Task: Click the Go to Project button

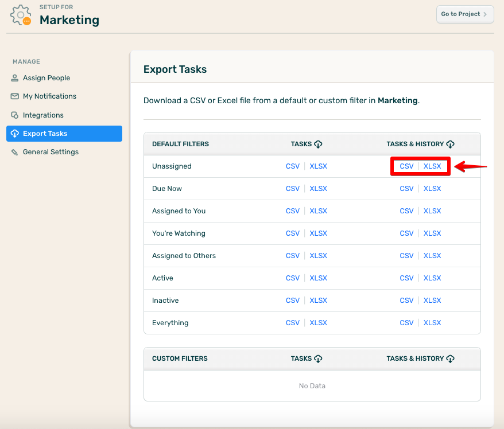Action: (x=465, y=14)
